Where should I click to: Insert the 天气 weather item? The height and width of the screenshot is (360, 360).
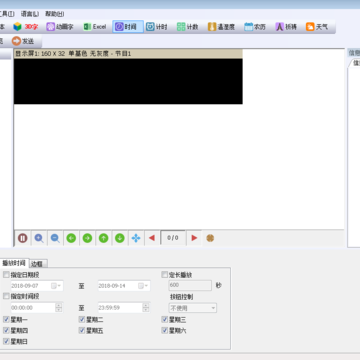tap(317, 27)
